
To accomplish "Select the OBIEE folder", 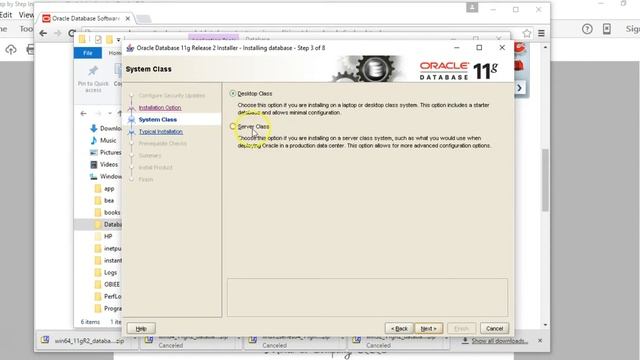I will [107, 284].
